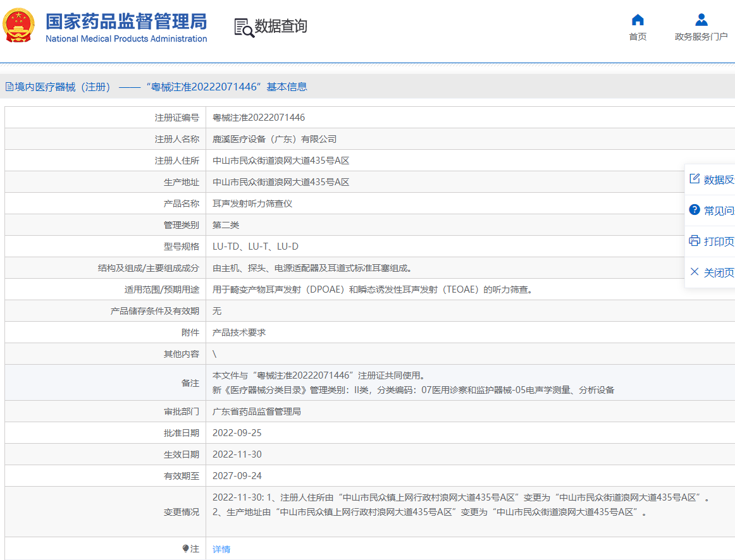Click the 型号规格 row label

point(181,247)
